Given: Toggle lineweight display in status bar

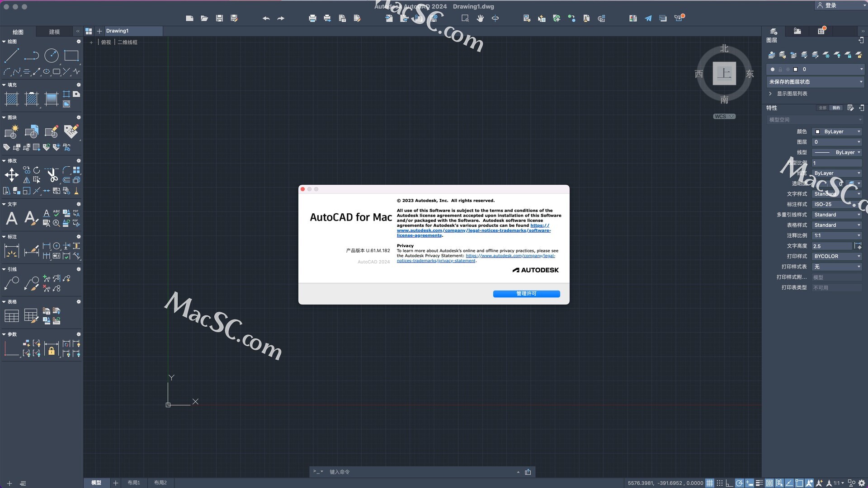Looking at the screenshot, I should [x=759, y=483].
